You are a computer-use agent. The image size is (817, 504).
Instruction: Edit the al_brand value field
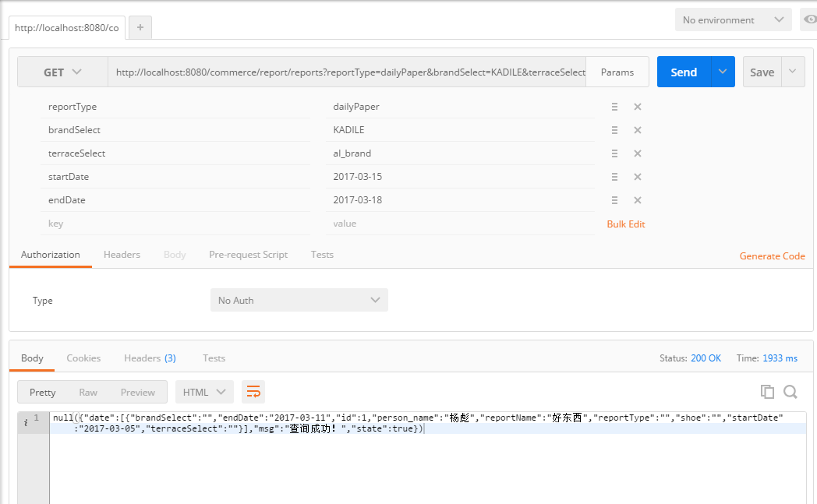point(460,153)
